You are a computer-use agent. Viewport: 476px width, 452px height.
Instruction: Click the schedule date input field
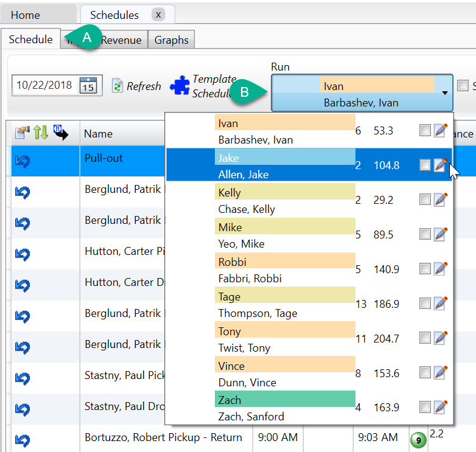[x=44, y=85]
